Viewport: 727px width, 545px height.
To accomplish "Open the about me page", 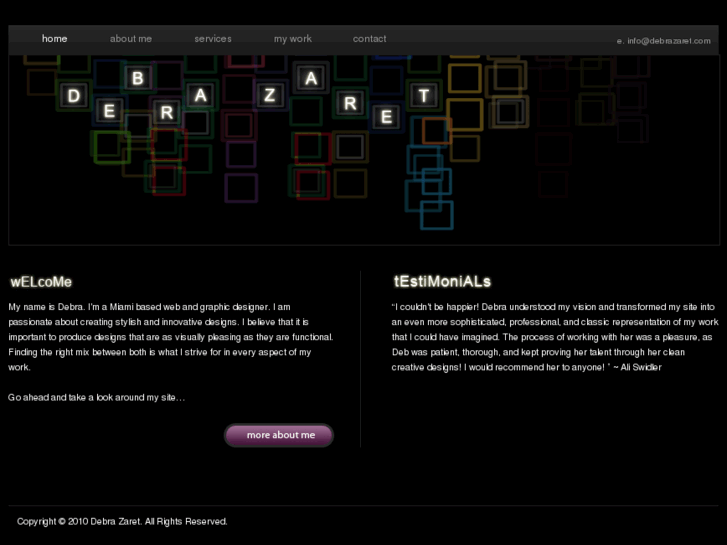I will click(131, 39).
